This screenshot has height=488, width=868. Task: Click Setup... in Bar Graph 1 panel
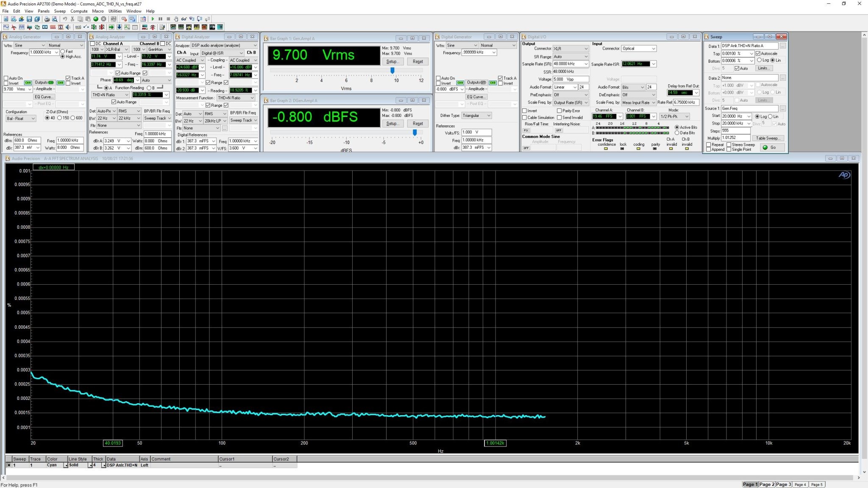tap(392, 61)
